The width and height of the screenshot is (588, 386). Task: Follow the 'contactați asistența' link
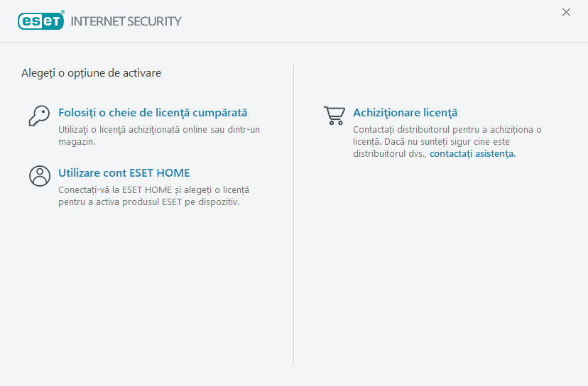point(472,153)
